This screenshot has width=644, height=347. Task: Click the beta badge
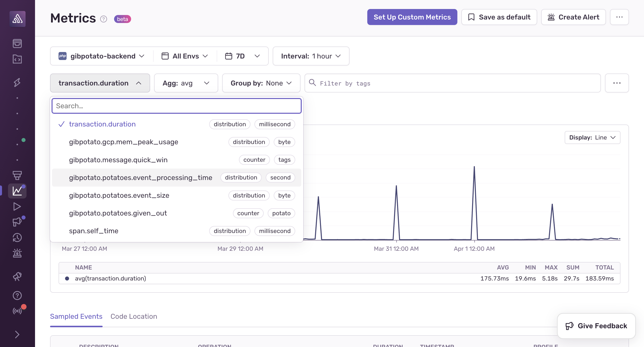[x=123, y=19]
